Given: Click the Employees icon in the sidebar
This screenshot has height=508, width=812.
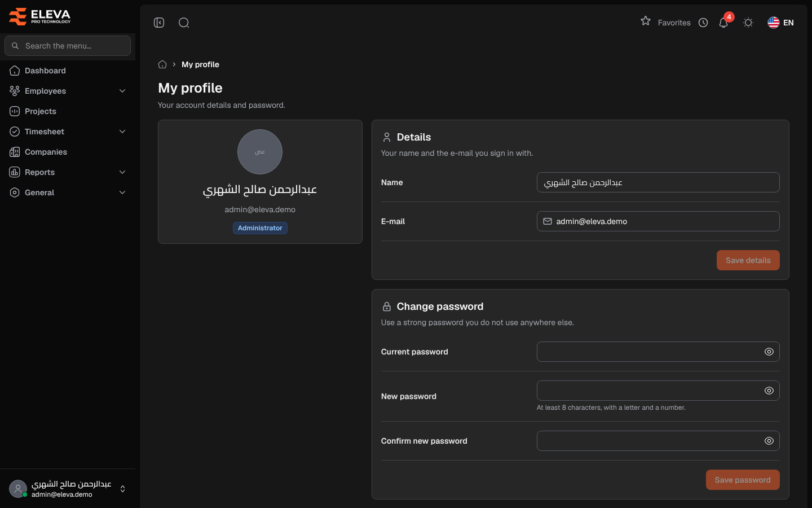Looking at the screenshot, I should pos(15,91).
